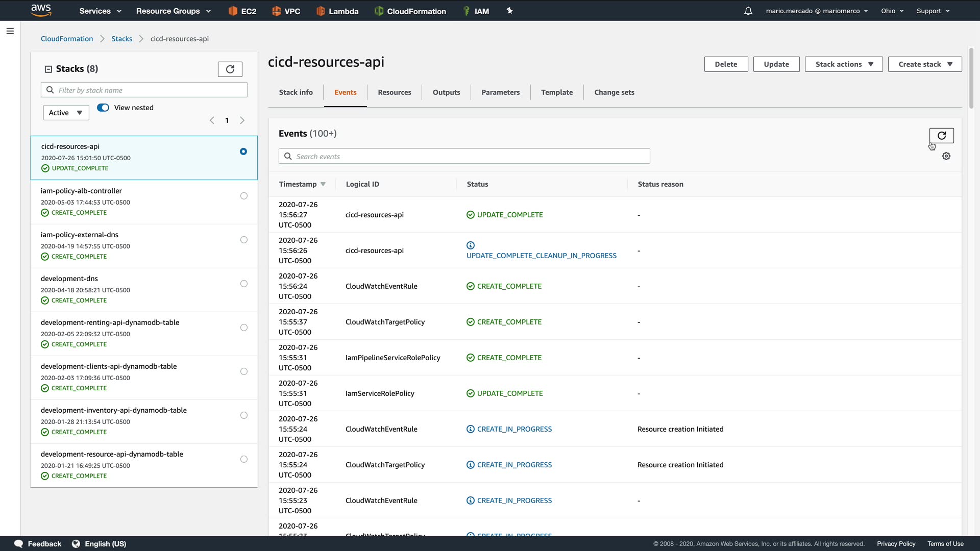Collapse the Stacks panel header icon
The width and height of the screenshot is (980, 551).
[x=48, y=69]
